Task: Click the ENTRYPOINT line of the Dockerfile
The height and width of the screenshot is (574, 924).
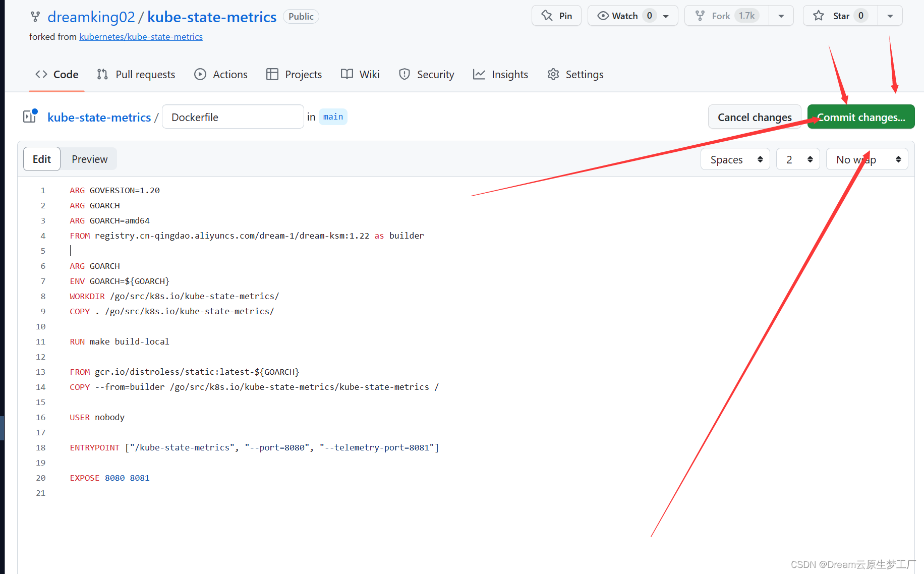Action: click(x=255, y=447)
